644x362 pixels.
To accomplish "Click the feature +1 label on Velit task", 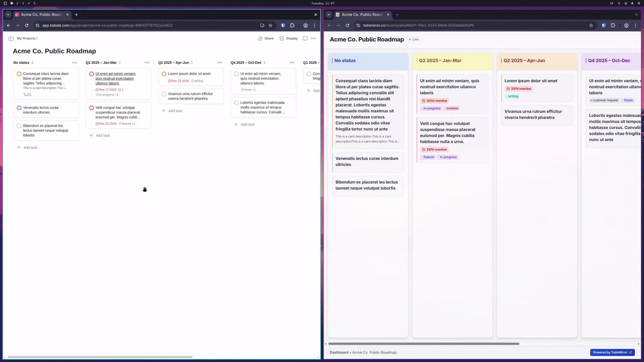I will (127, 123).
